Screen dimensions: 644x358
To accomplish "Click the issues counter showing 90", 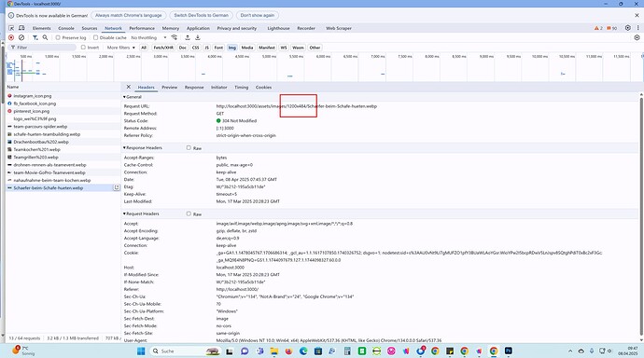I will pos(612,28).
